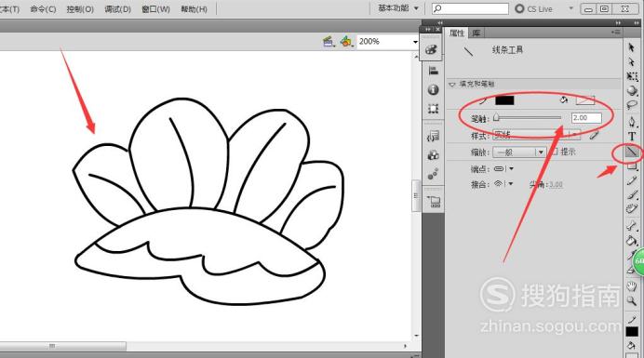This screenshot has height=358, width=644.
Task: Open the Code Snippets panel icon
Action: [x=433, y=136]
